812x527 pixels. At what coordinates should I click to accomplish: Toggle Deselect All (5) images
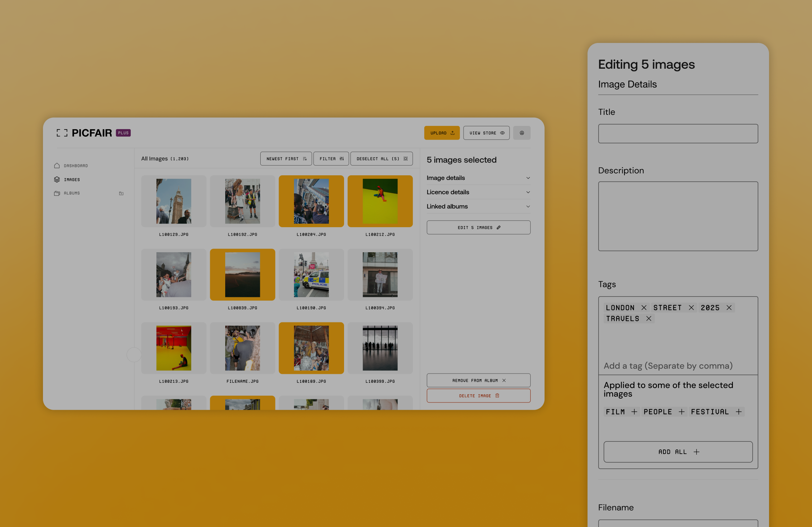click(381, 158)
